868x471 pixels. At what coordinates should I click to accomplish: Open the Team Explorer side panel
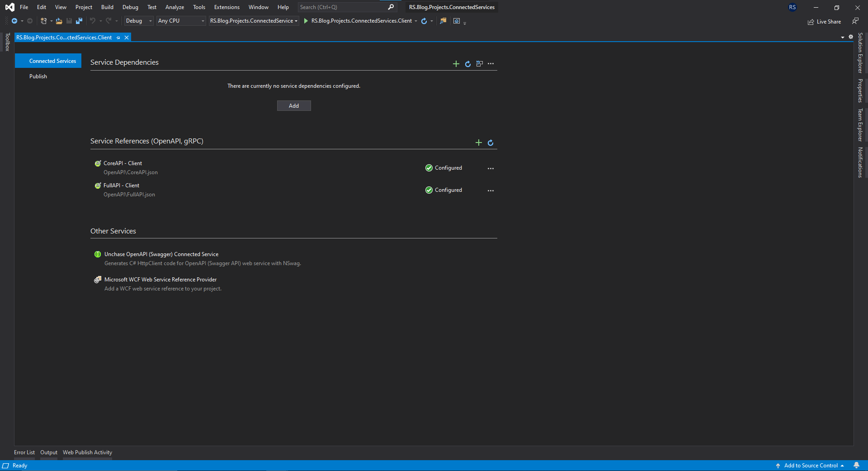(860, 125)
